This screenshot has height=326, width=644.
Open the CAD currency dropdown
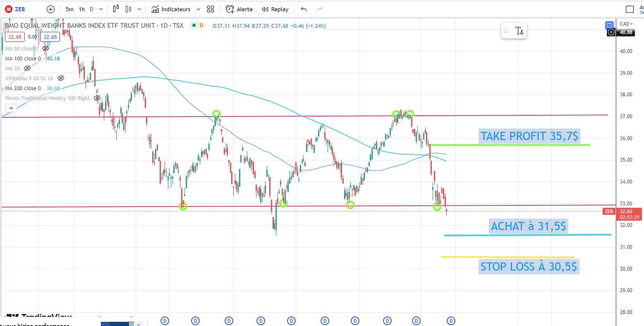(627, 23)
